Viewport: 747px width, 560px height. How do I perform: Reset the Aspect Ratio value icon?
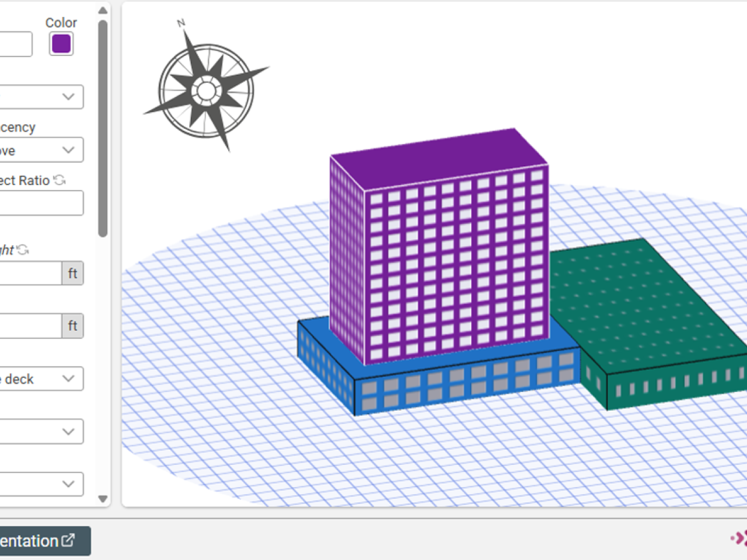tap(60, 180)
